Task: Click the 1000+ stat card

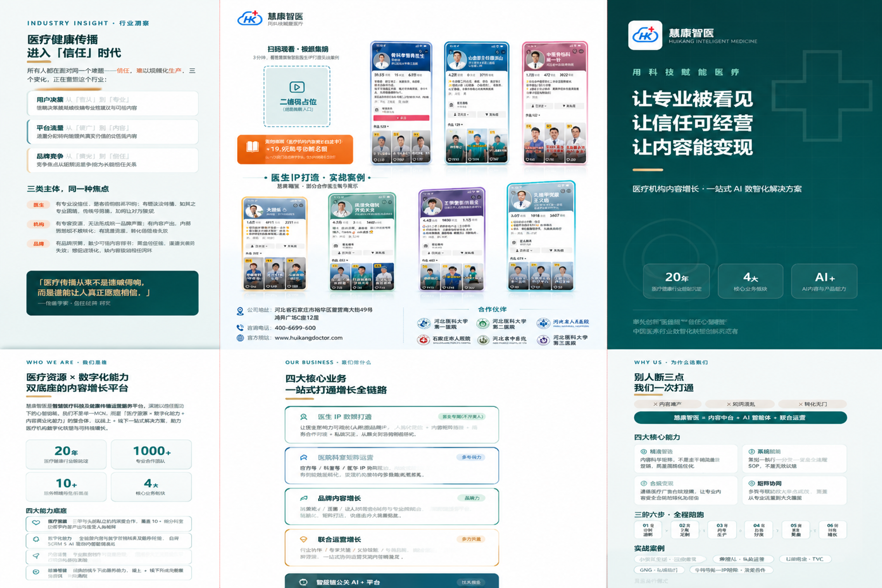Action: coord(151,455)
